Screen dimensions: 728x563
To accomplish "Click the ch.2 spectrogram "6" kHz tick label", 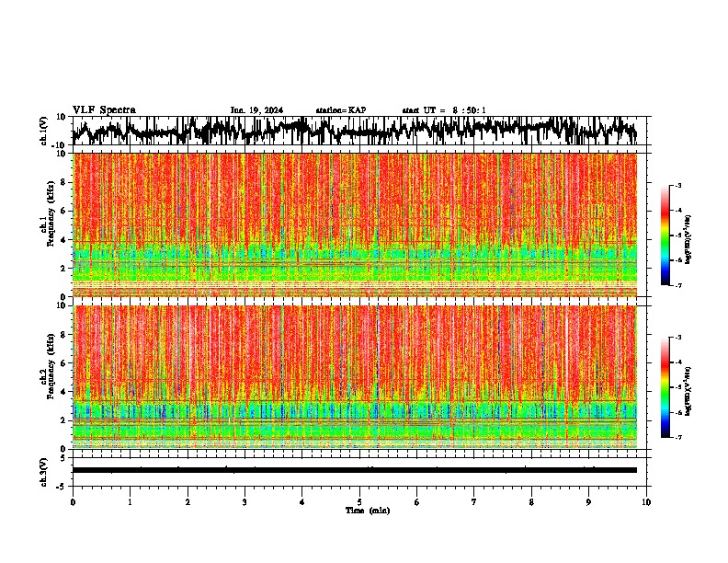I will pyautogui.click(x=63, y=363).
